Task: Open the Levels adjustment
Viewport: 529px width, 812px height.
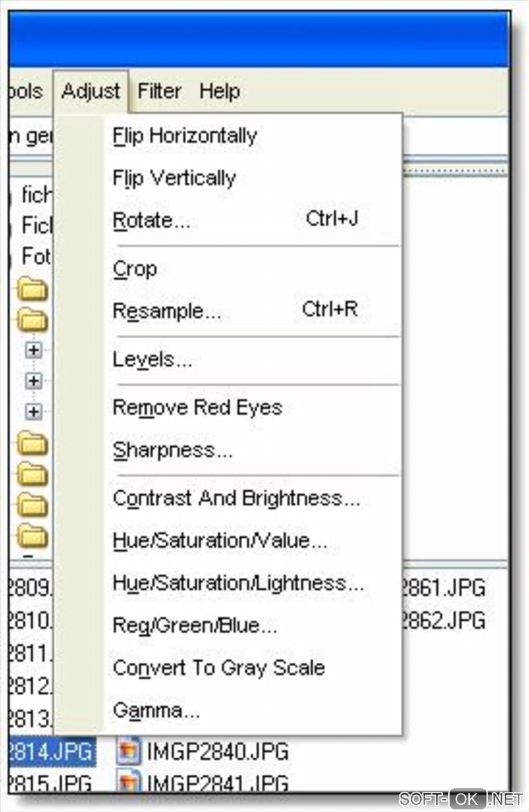Action: (152, 359)
